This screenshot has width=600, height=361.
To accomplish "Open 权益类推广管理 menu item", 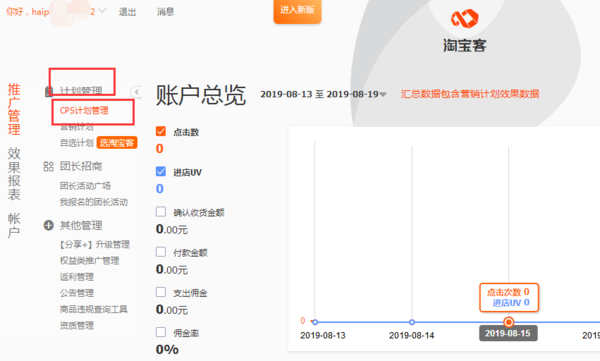I will coord(90,260).
